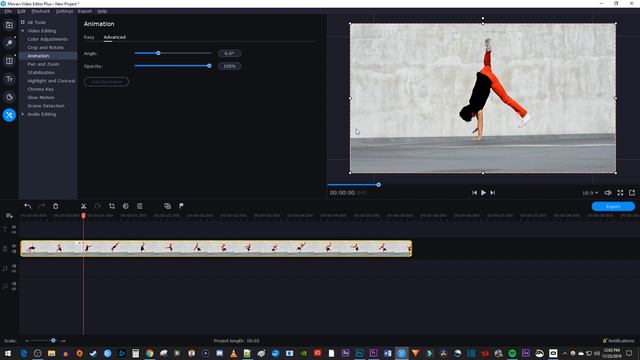Open the Filters magic wand tab
Screen dimensions: 640x360
(x=9, y=43)
